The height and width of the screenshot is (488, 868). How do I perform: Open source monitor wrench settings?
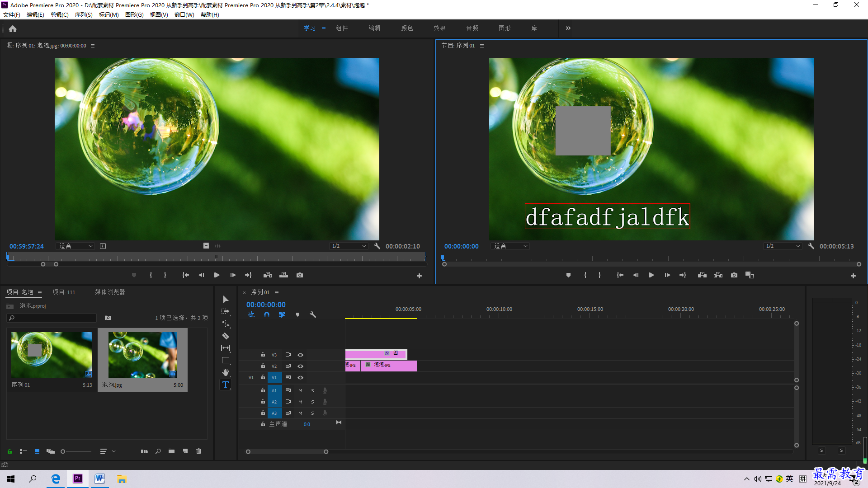pyautogui.click(x=377, y=246)
